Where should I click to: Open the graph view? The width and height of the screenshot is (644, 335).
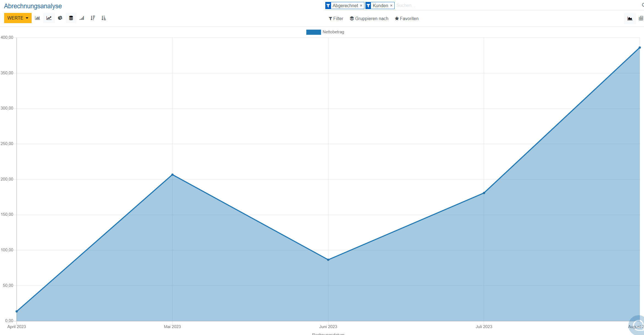tap(630, 18)
